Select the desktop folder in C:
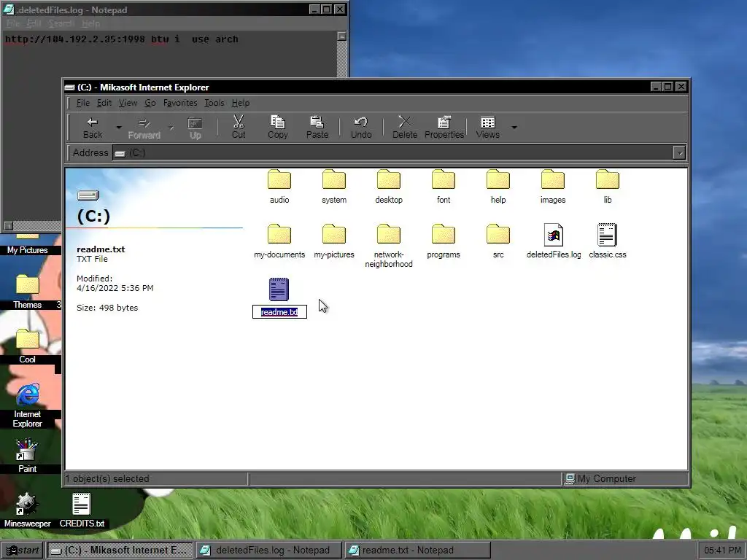 389,187
